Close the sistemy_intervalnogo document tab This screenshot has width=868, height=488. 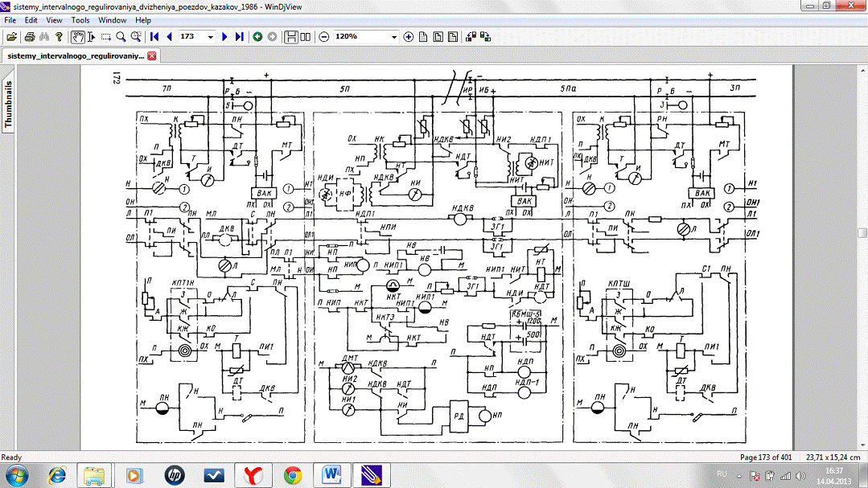tap(150, 55)
